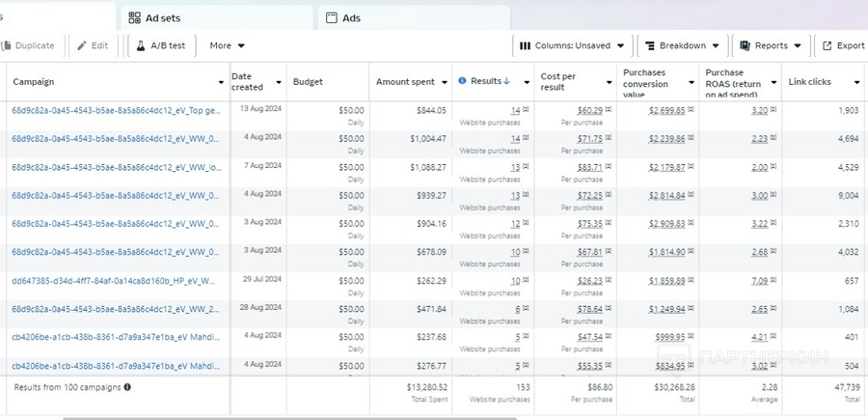Click the Duplicate copy icon
868x420 pixels.
pyautogui.click(x=7, y=45)
